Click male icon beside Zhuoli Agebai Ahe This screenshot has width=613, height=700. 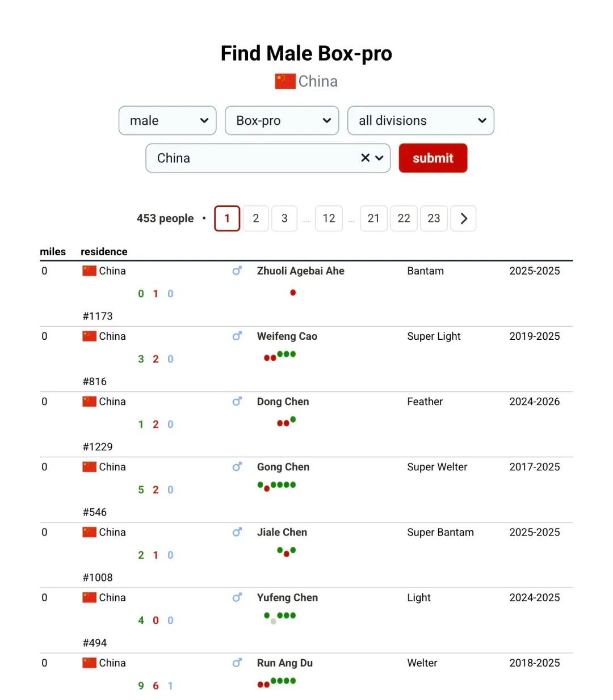tap(237, 271)
